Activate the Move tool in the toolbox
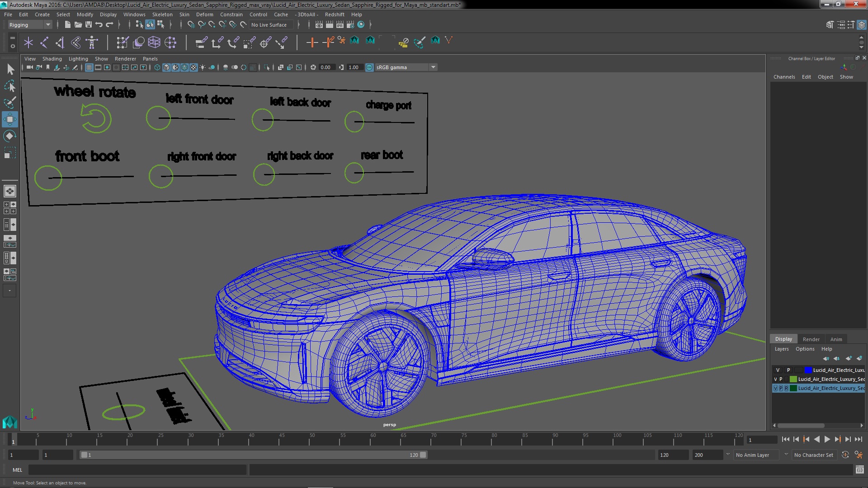Screen dimensions: 868x488 coord(10,119)
